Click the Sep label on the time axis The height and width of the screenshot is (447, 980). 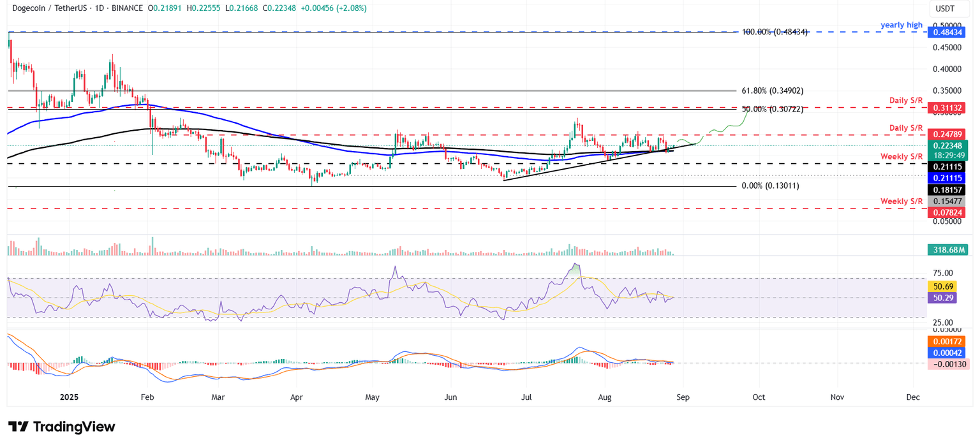click(x=683, y=397)
